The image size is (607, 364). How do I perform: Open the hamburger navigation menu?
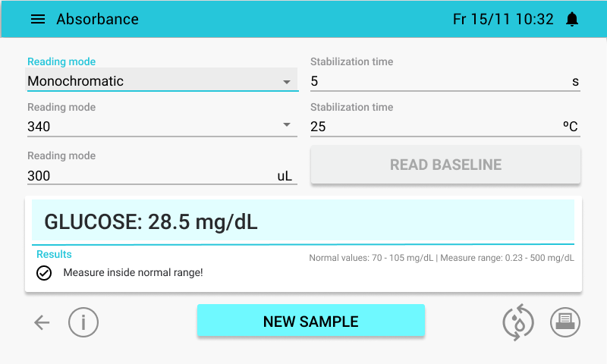pyautogui.click(x=38, y=19)
